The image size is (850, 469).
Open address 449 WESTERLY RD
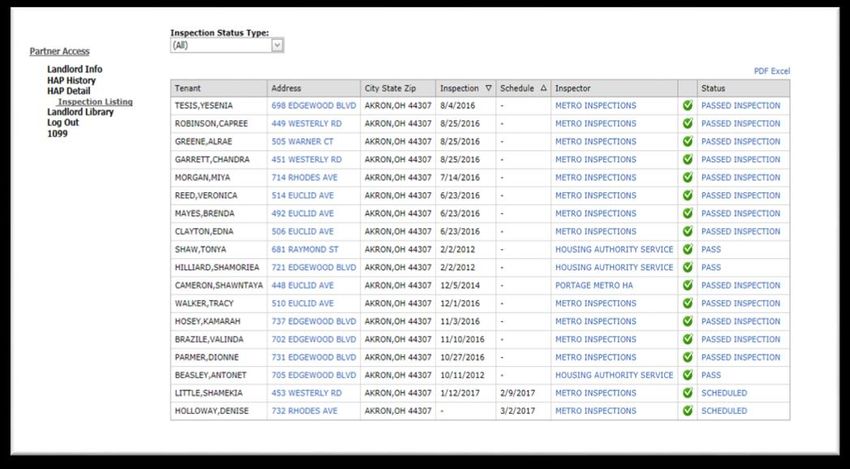[307, 124]
